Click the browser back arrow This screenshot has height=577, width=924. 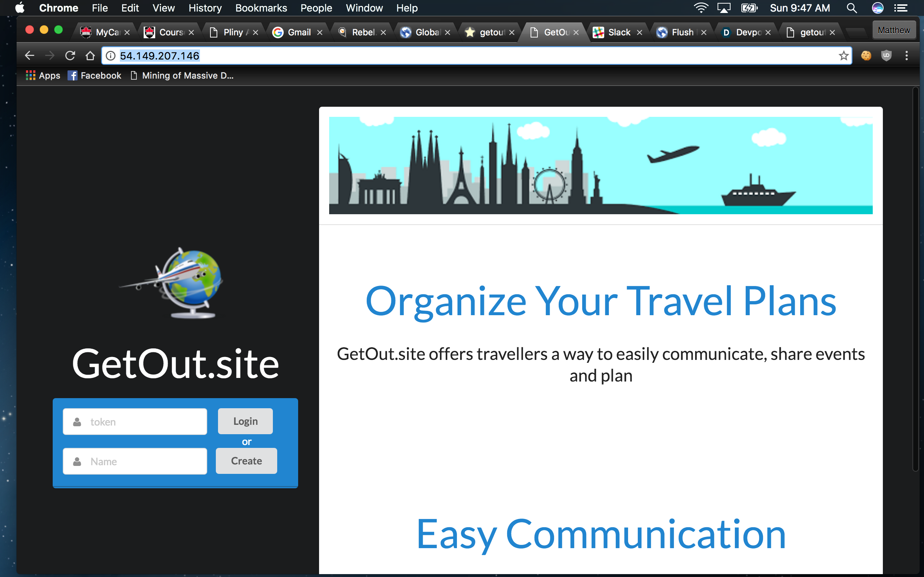(29, 56)
